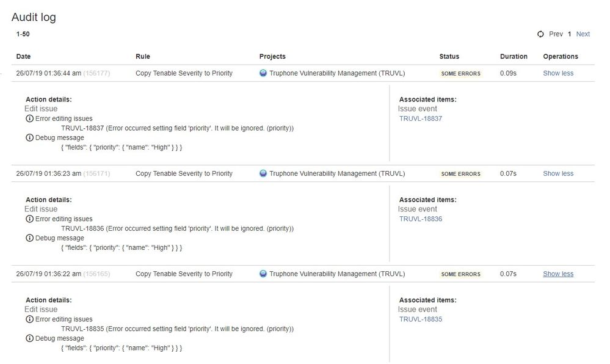The width and height of the screenshot is (610, 364).
Task: Click info icon beside Debug message for TRUVL-18835
Action: 29,338
